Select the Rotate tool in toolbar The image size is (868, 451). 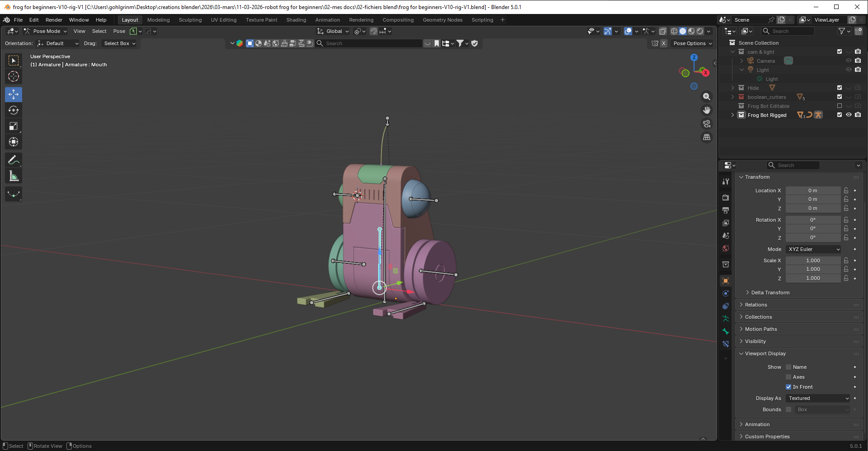(x=14, y=111)
